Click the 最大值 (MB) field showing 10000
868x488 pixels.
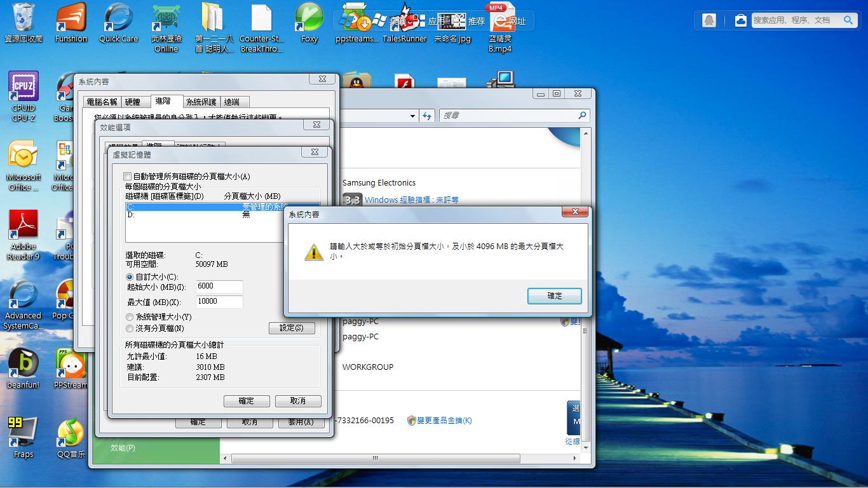pos(219,302)
